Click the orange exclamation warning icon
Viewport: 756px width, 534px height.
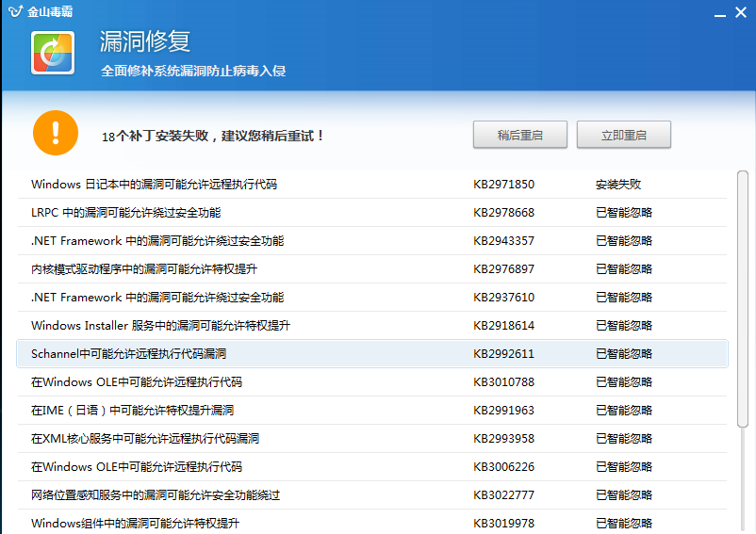pyautogui.click(x=56, y=133)
